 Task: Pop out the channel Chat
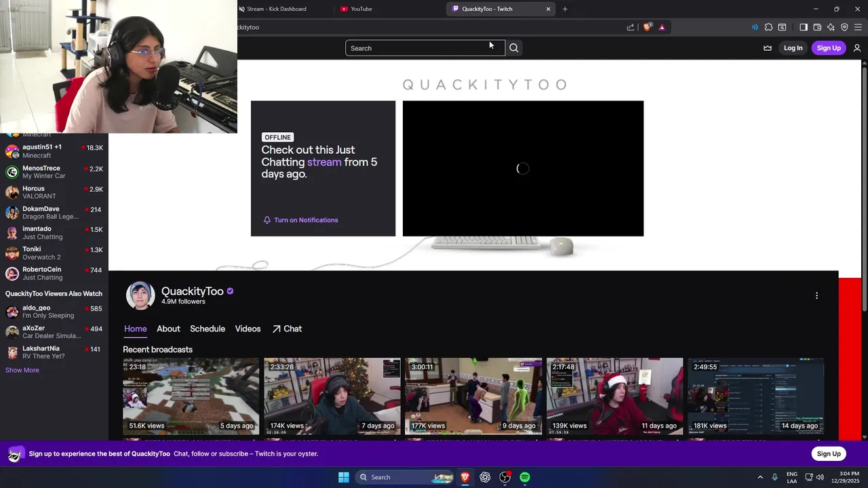point(287,329)
